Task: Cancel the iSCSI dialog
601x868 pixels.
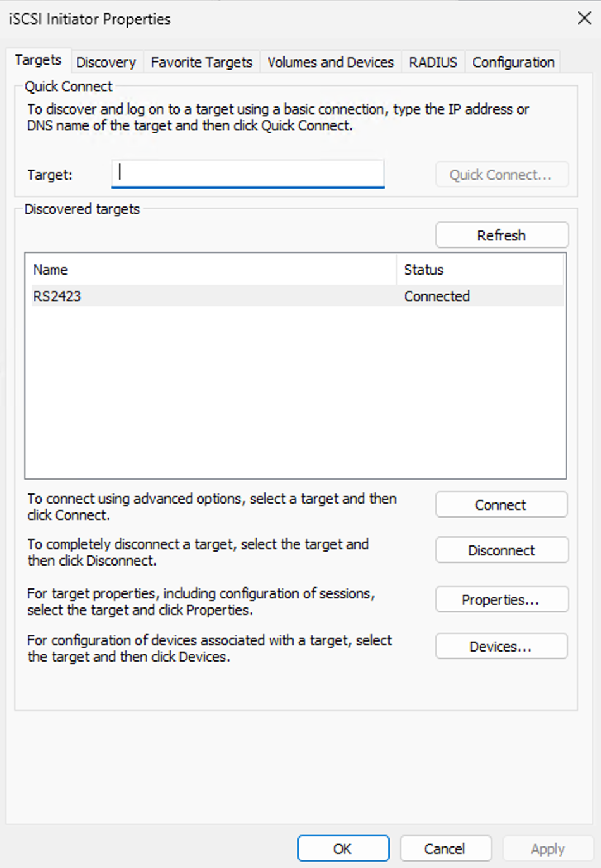Action: pyautogui.click(x=445, y=848)
